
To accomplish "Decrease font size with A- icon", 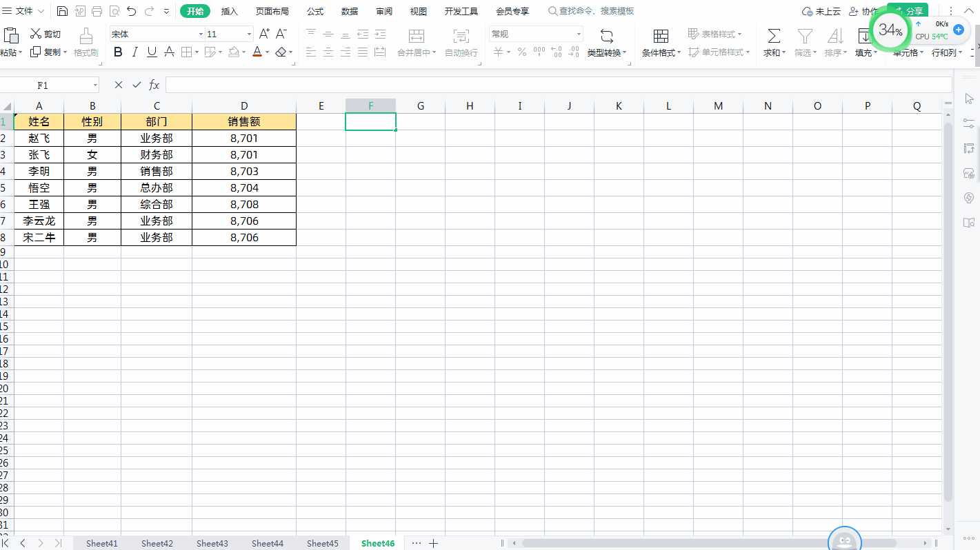I will coord(281,34).
